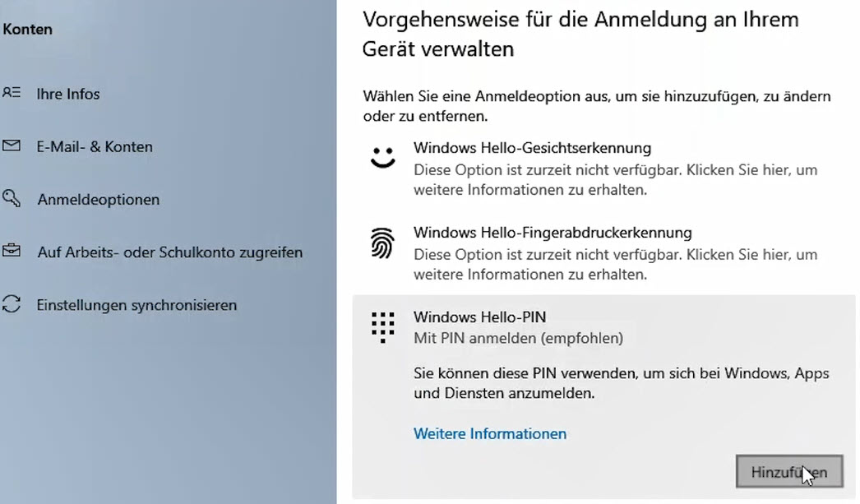Click the Mit PIN anmelden (empfohlen) subtitle

tap(518, 338)
